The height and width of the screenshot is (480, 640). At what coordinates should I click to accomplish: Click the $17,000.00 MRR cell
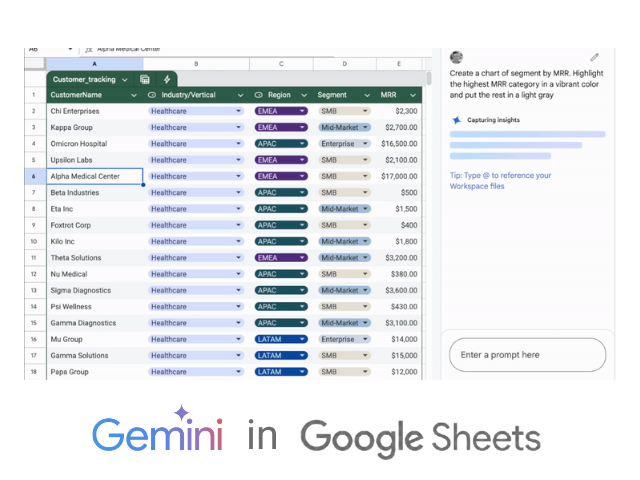[399, 176]
